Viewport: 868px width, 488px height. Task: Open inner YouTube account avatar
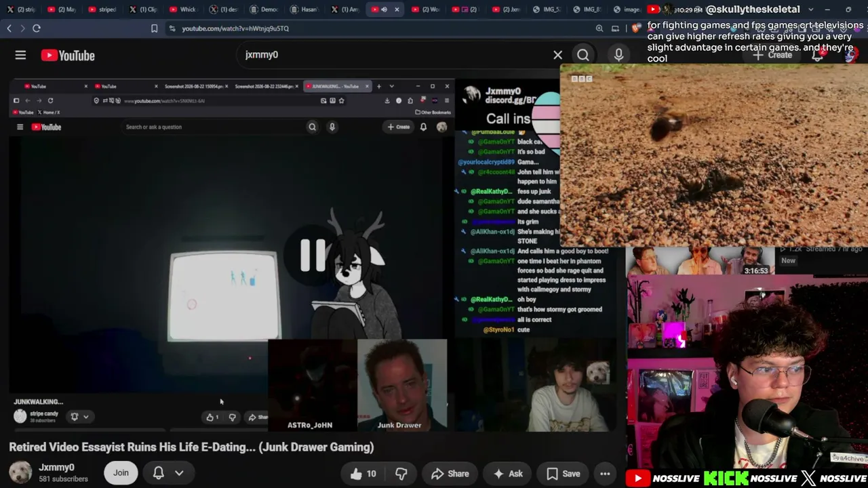point(441,127)
